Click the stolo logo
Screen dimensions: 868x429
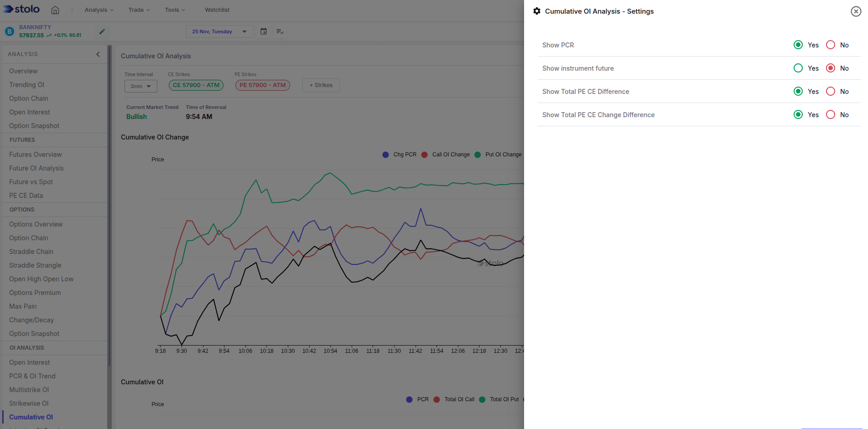coord(21,9)
